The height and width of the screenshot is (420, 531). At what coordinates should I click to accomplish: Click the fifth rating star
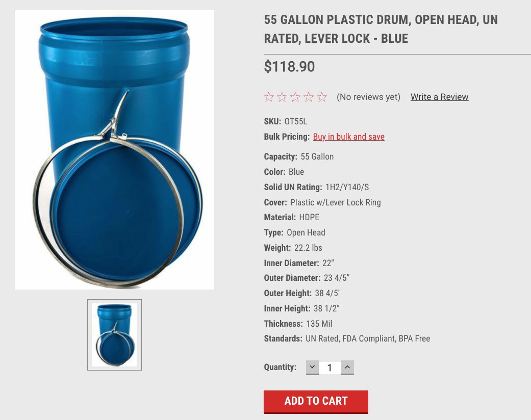322,97
